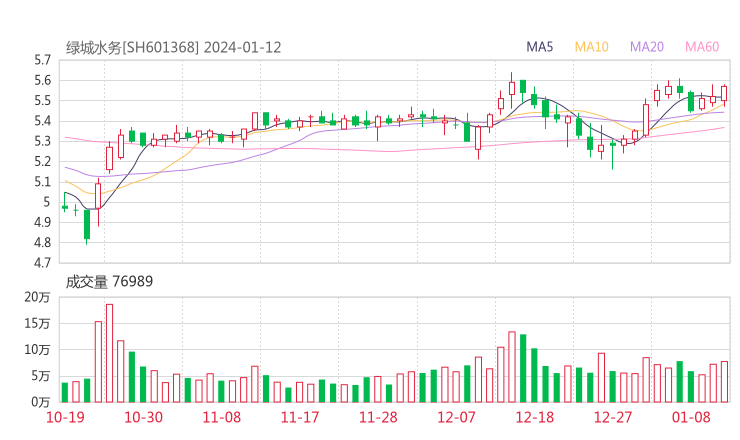Click the 5.3 price axis label
740x440 pixels.
tap(42, 141)
